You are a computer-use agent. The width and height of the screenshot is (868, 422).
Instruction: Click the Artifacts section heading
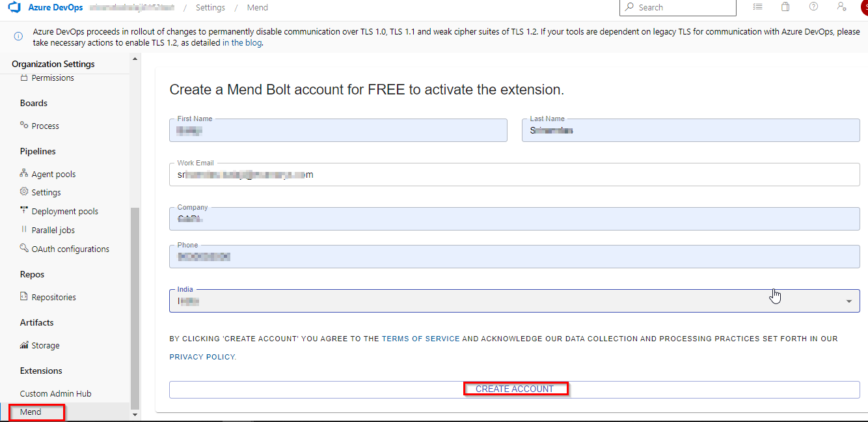coord(37,322)
